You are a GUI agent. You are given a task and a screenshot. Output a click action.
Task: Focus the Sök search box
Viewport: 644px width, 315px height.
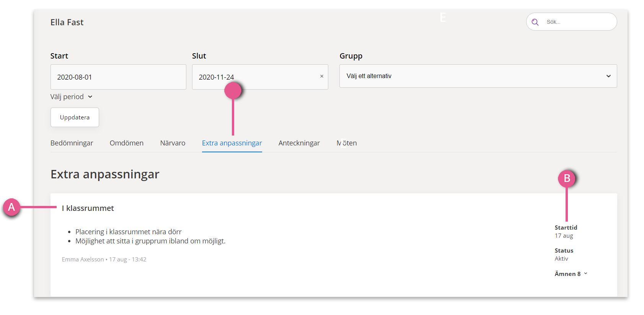[x=571, y=22]
